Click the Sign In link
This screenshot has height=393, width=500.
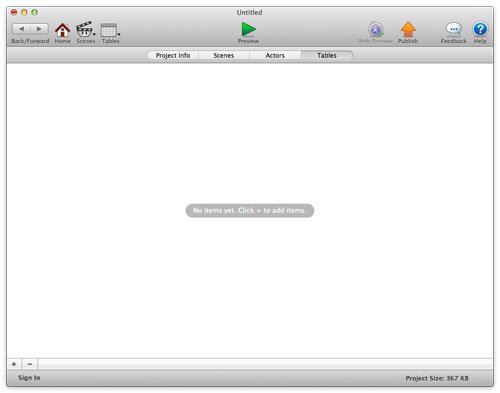click(29, 378)
